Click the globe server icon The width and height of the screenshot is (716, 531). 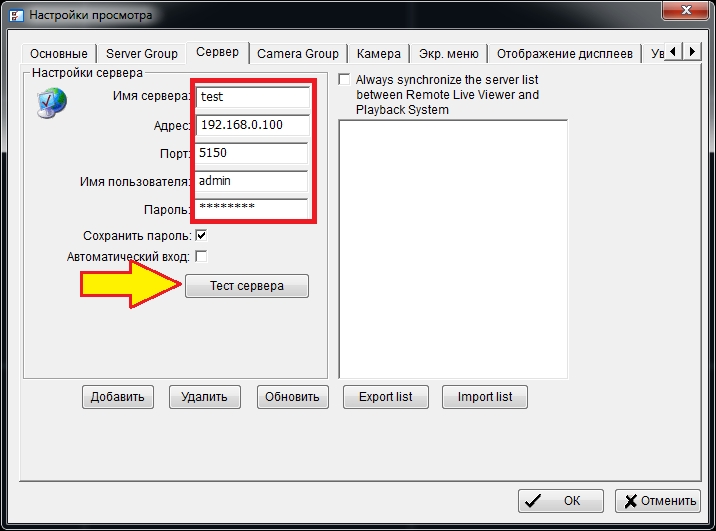pyautogui.click(x=50, y=103)
